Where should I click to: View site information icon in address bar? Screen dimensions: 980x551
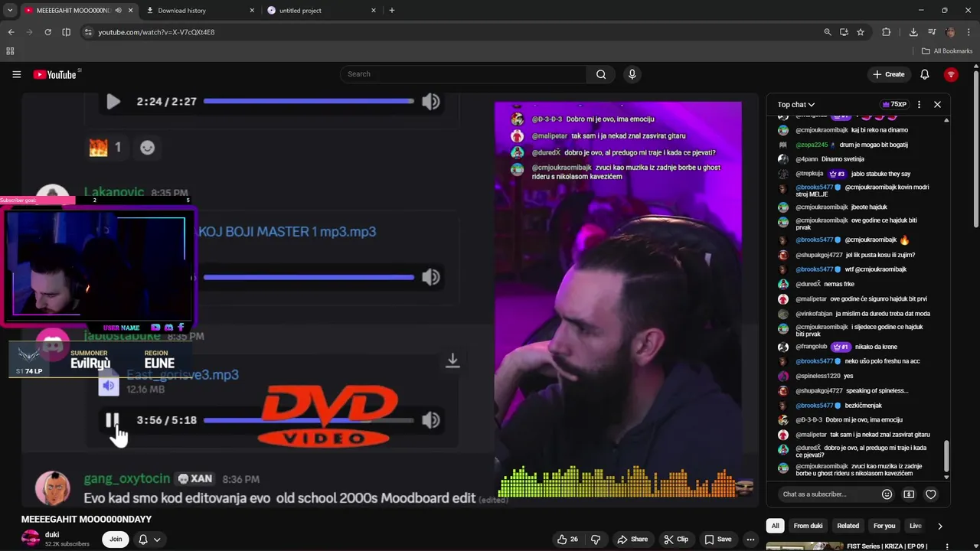pos(88,32)
